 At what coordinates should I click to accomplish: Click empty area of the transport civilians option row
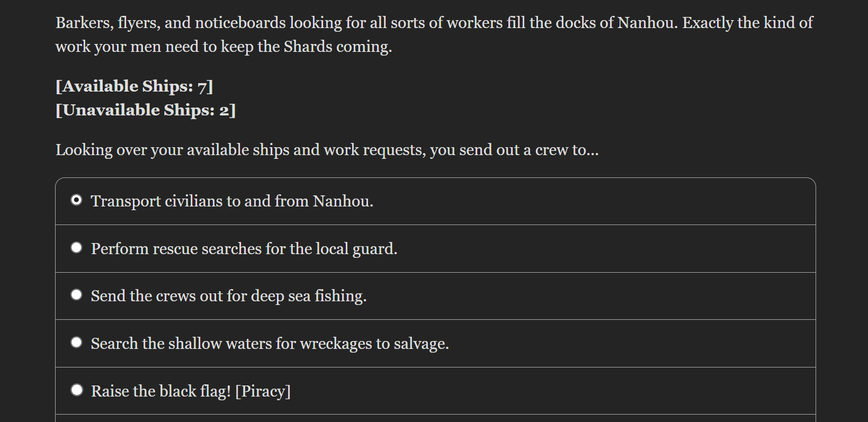click(x=593, y=201)
